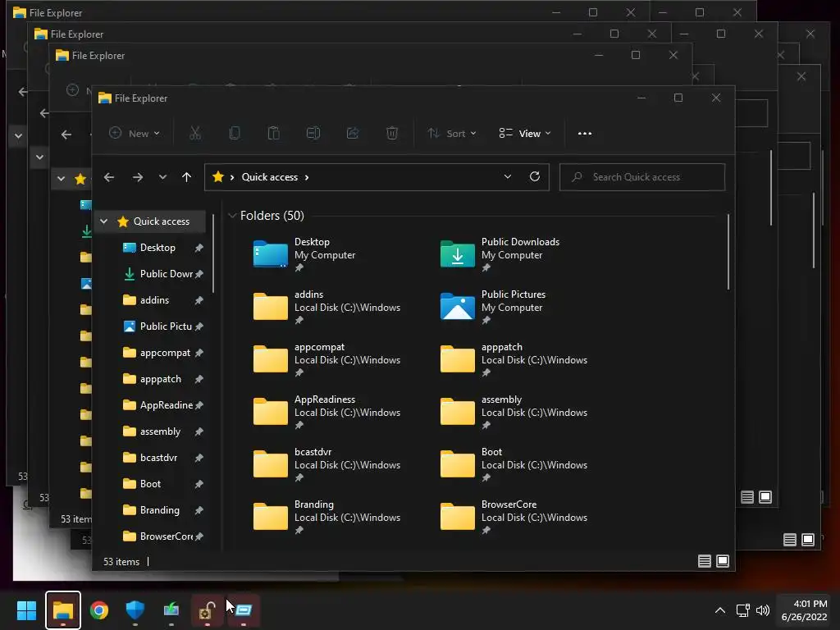Viewport: 840px width, 630px height.
Task: Collapse Quick access in navigation pane
Action: (x=104, y=221)
